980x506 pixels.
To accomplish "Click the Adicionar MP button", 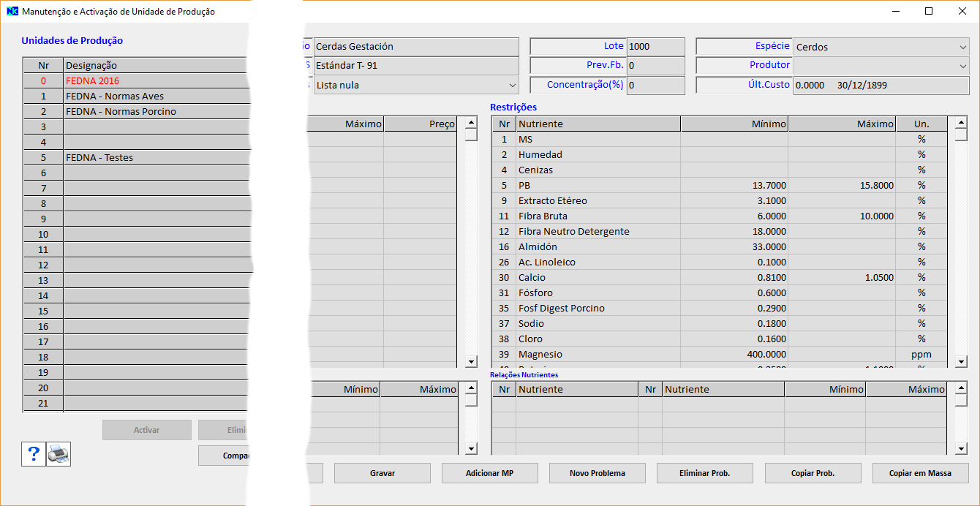I will pos(489,473).
